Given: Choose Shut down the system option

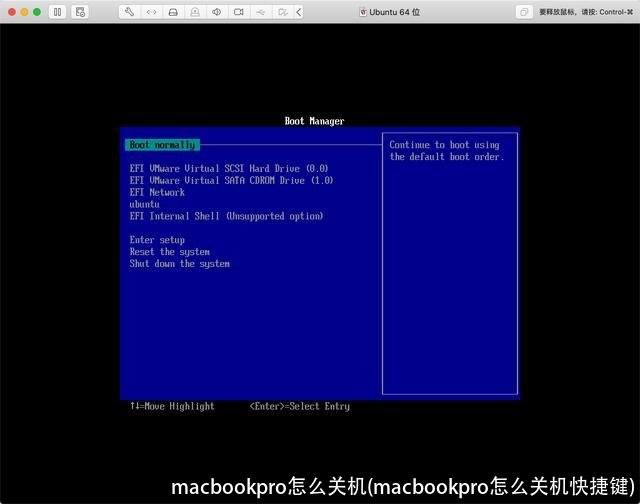Looking at the screenshot, I should click(x=180, y=264).
